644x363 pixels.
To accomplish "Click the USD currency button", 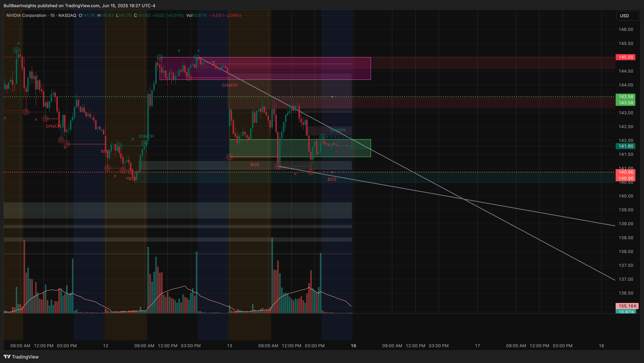I will 627,16.
